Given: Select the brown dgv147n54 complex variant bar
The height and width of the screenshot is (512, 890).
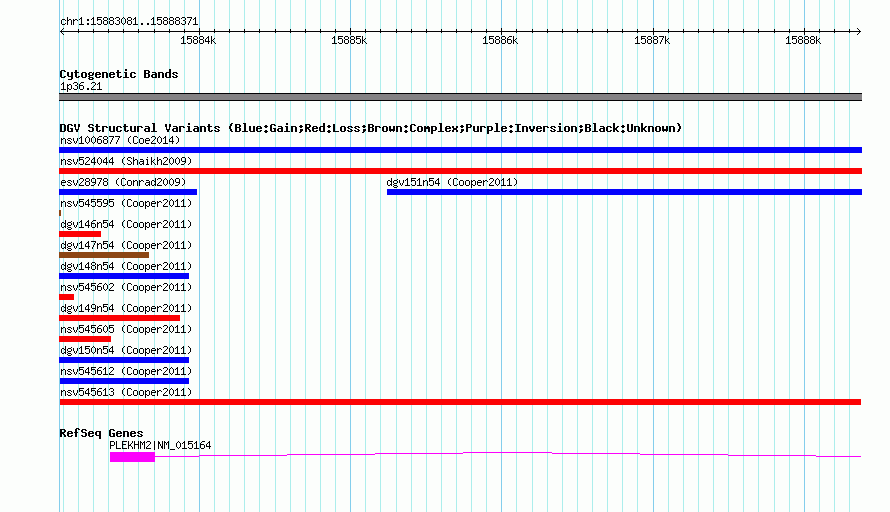Looking at the screenshot, I should (104, 255).
